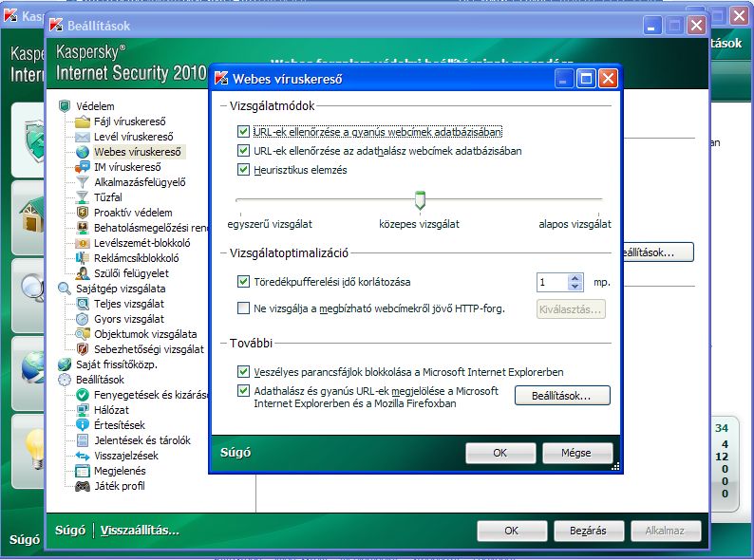Click the Szülői felügyelet person icon
This screenshot has height=560, width=754.
pos(83,273)
